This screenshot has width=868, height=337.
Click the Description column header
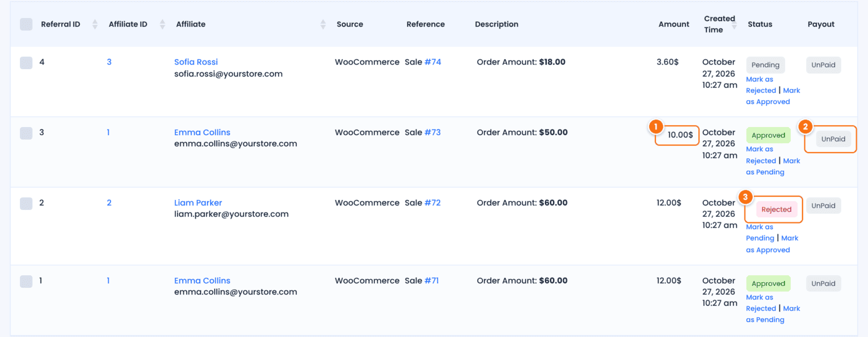click(x=496, y=24)
